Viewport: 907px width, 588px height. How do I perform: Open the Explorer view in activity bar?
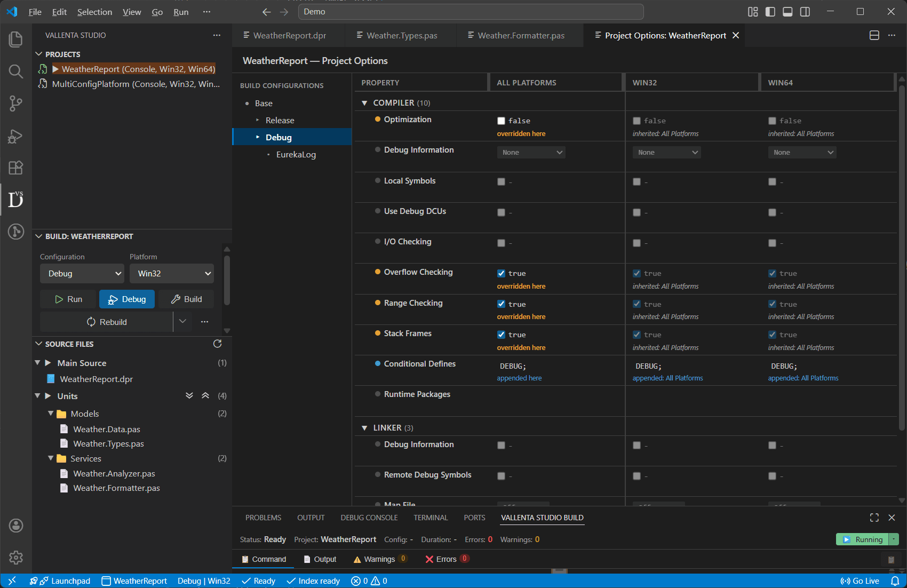pos(16,39)
